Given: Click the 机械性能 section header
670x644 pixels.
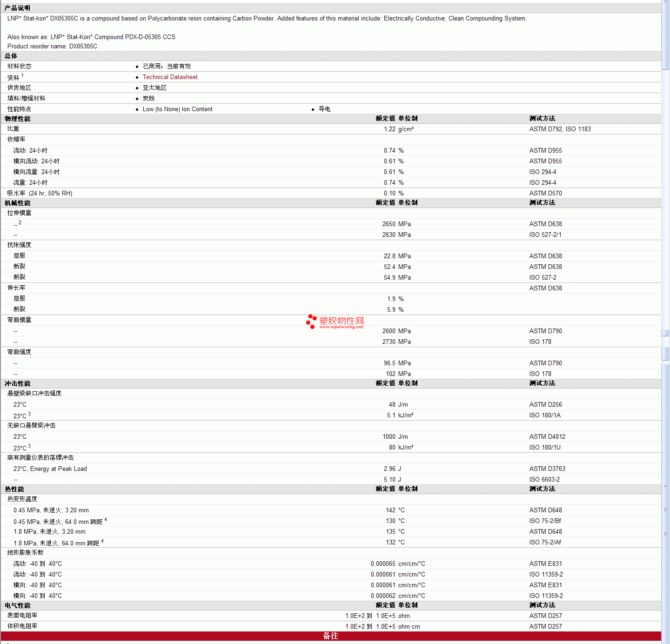Looking at the screenshot, I should (17, 203).
